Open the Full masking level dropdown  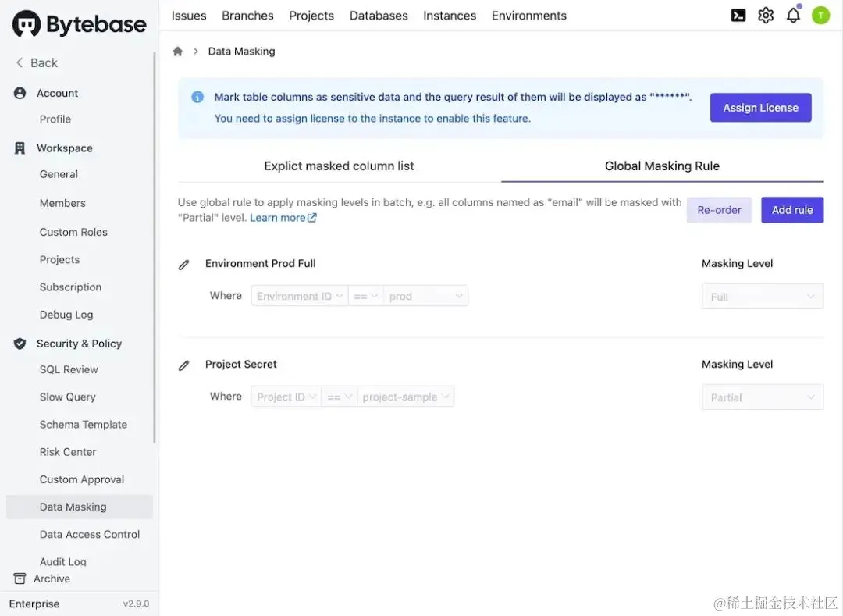pos(763,297)
